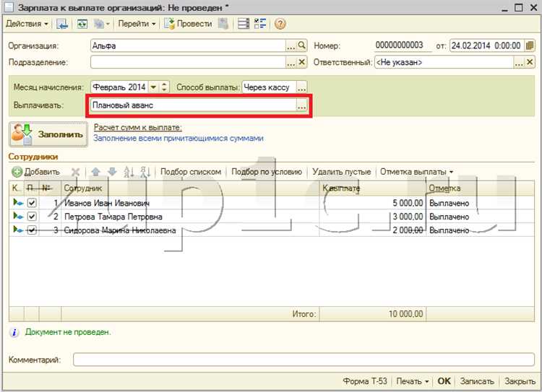This screenshot has width=542, height=392.
Task: Click sort ascending icon in Сотрудники toolbar
Action: point(129,172)
